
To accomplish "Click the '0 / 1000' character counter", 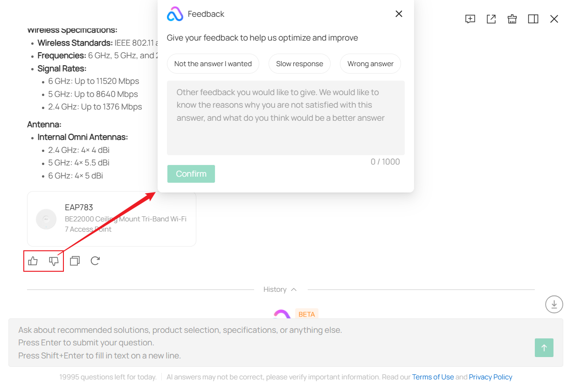I will 385,162.
